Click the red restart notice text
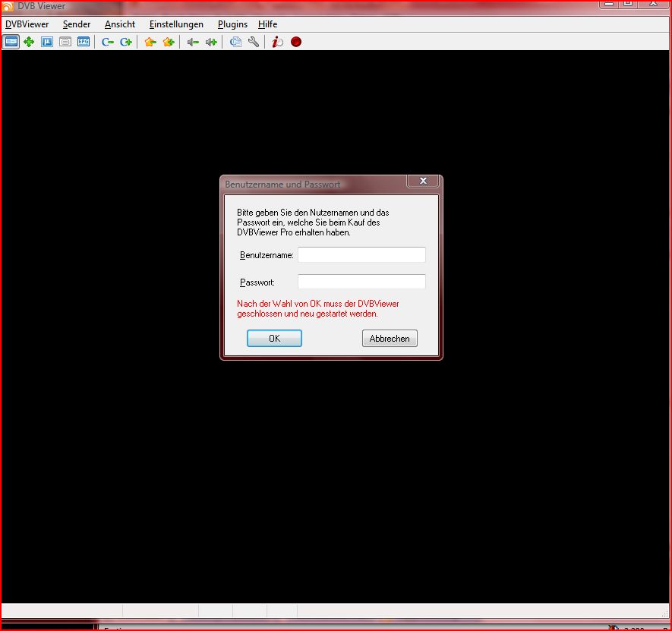Screen dimensions: 672x631 (318, 308)
